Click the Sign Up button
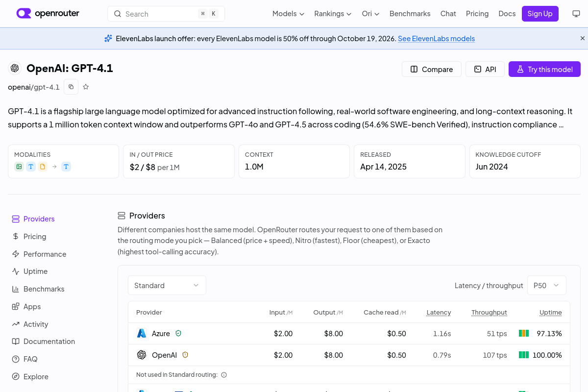588x392 pixels. coord(540,14)
